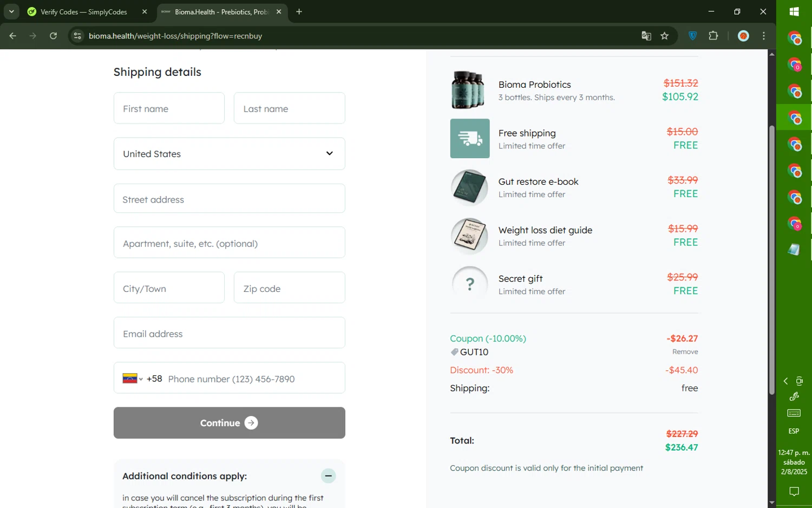Click the address bar URL
This screenshot has height=508, width=812.
click(x=175, y=36)
